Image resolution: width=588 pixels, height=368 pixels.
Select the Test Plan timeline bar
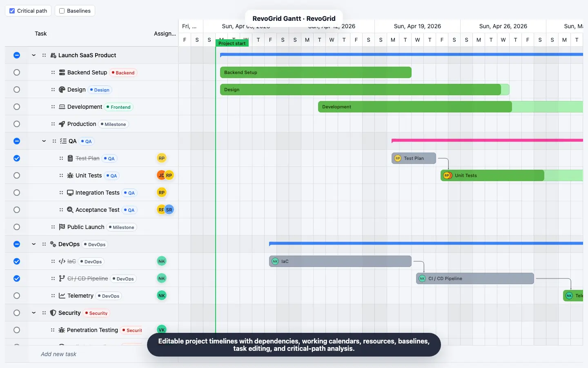(414, 158)
